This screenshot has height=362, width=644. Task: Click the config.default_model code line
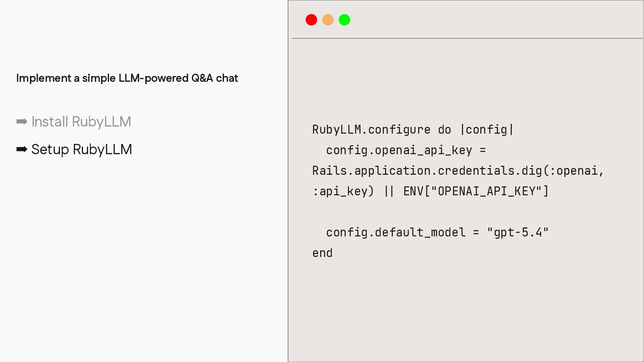click(437, 232)
